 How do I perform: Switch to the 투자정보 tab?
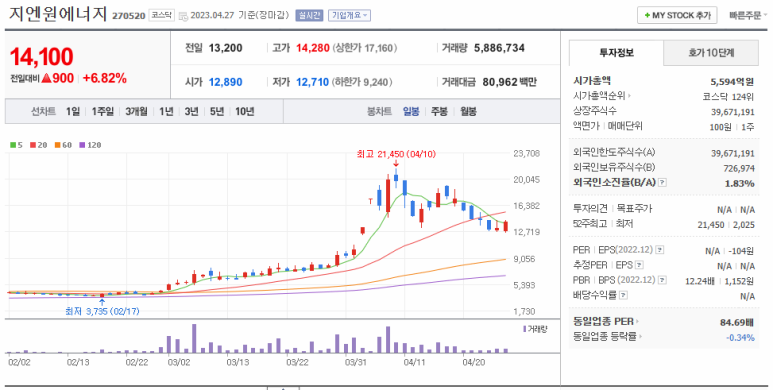click(616, 53)
